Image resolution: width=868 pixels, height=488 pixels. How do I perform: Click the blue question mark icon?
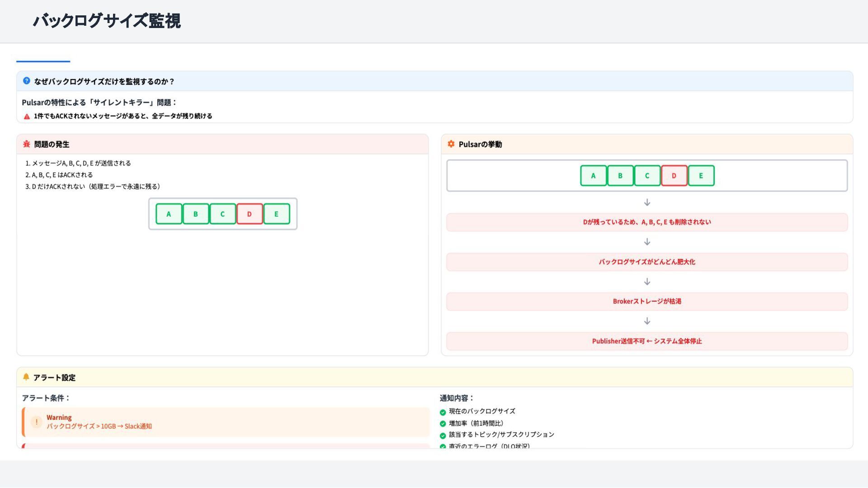click(27, 81)
